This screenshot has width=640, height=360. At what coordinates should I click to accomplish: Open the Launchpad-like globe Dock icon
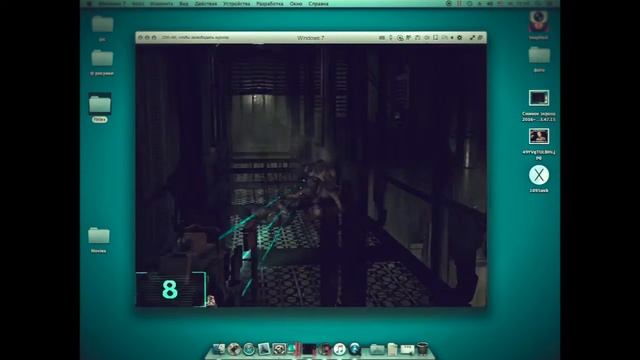234,349
